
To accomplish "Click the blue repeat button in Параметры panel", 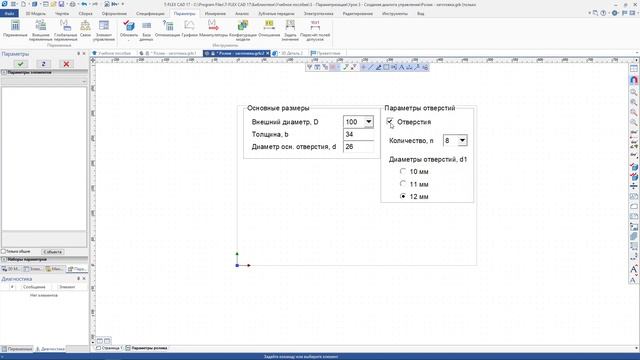I will point(43,64).
